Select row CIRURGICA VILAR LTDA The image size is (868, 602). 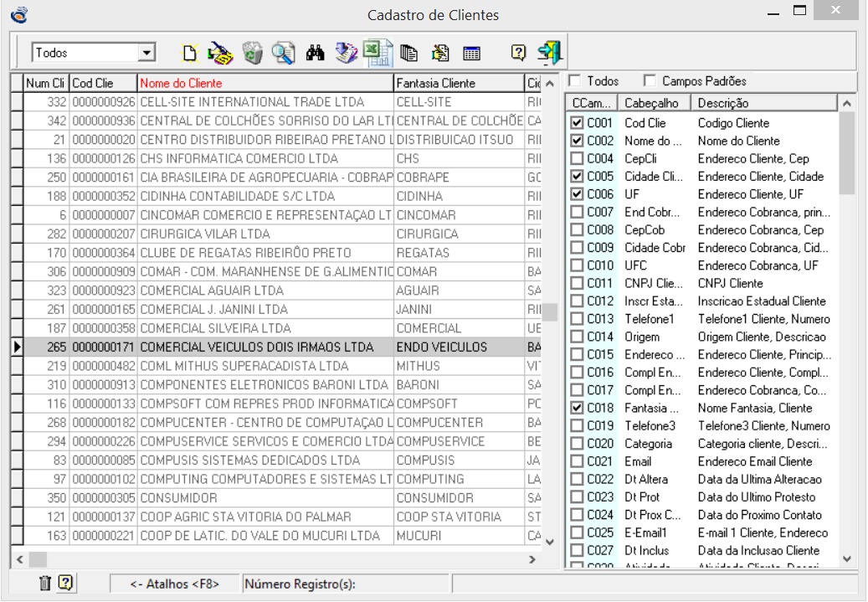[x=275, y=234]
